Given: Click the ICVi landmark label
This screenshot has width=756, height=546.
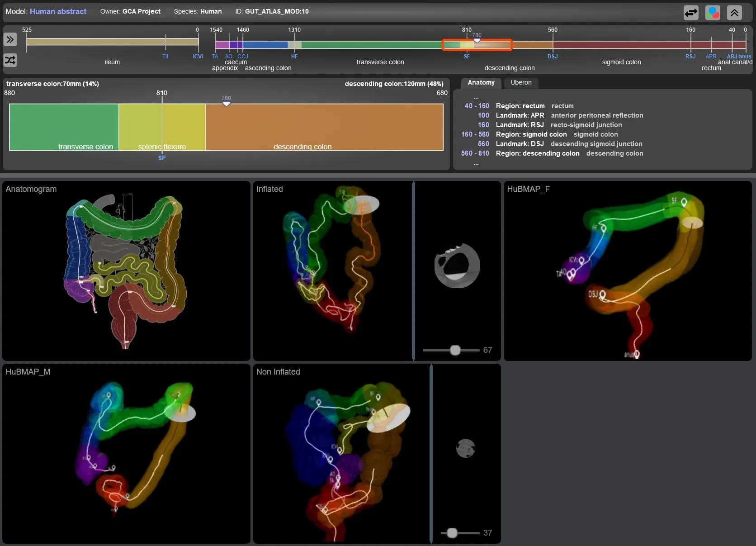Looking at the screenshot, I should coord(198,57).
